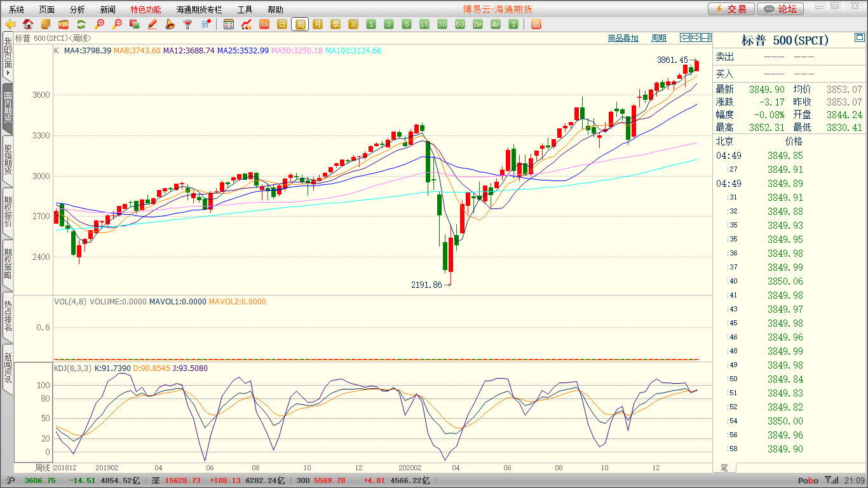Click the left arrow chart navigation icon
The height and width of the screenshot is (488, 868).
coord(685,37)
